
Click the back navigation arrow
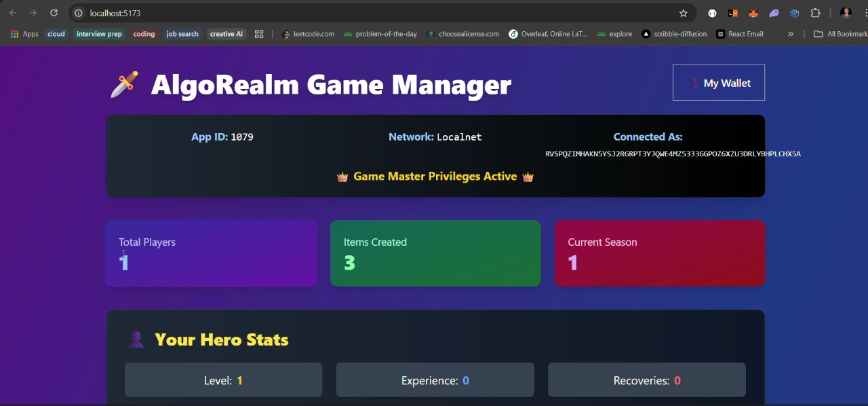pyautogui.click(x=12, y=13)
